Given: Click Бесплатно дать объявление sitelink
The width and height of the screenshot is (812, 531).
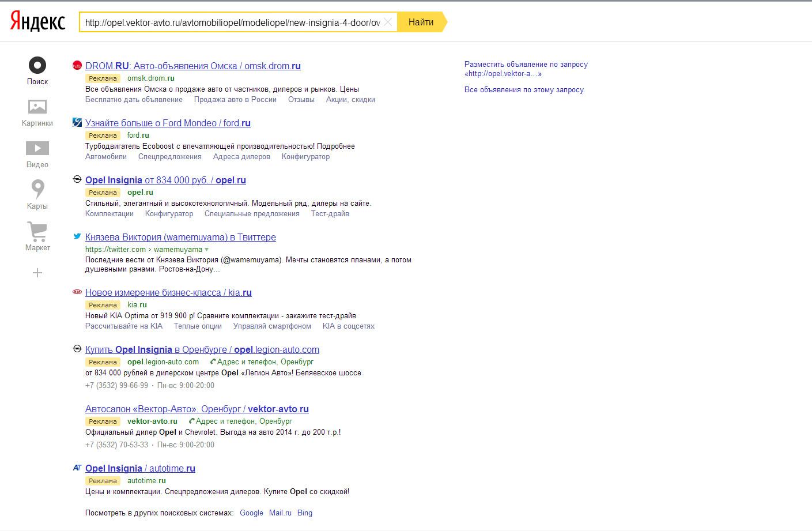Looking at the screenshot, I should point(134,99).
